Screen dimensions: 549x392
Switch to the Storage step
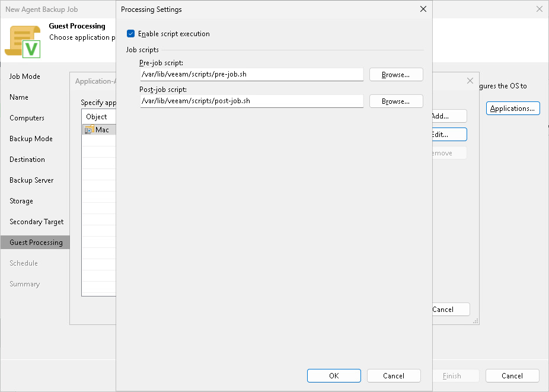pos(21,200)
